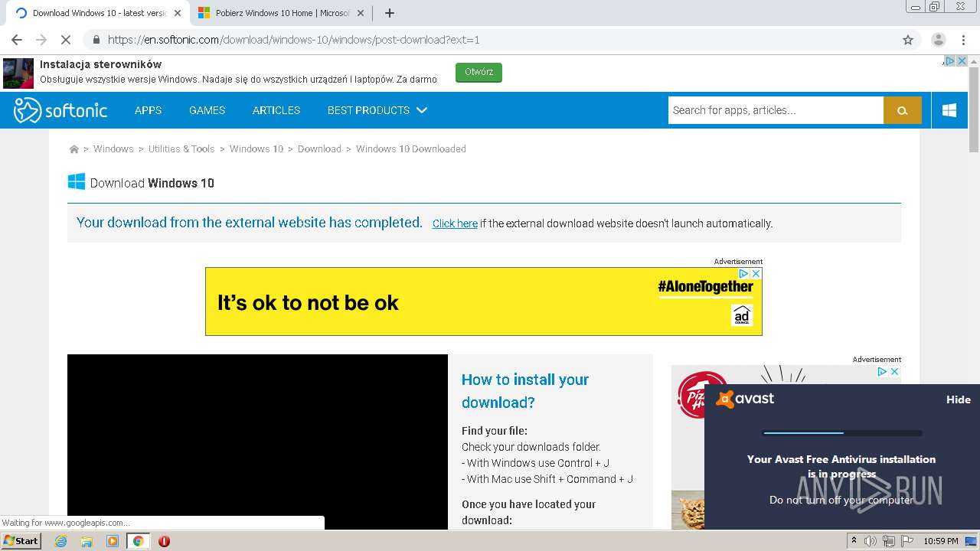This screenshot has height=551, width=980.
Task: Click the Download Windows 10 page title
Action: pyautogui.click(x=152, y=183)
